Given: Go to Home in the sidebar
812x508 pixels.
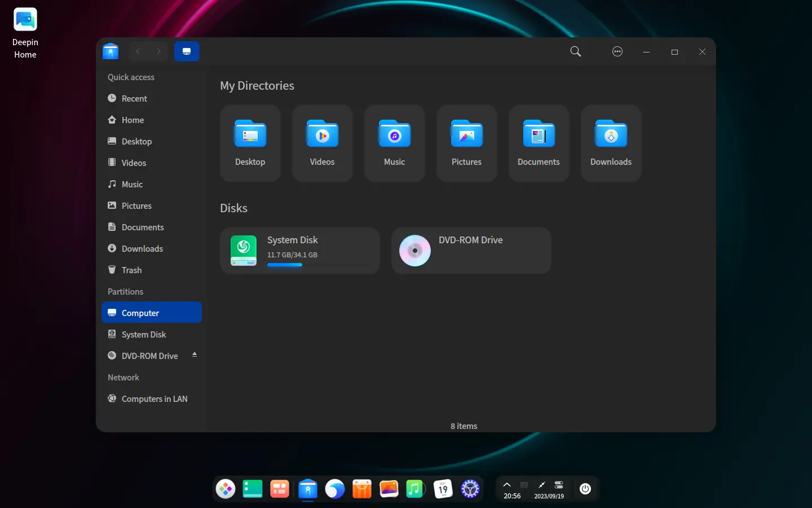Looking at the screenshot, I should click(x=133, y=120).
